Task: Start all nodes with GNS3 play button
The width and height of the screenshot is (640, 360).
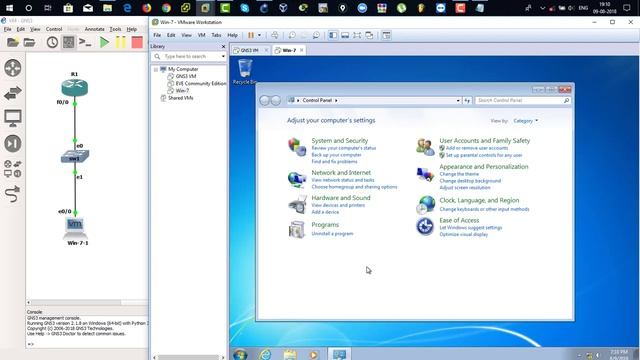Action: (104, 42)
